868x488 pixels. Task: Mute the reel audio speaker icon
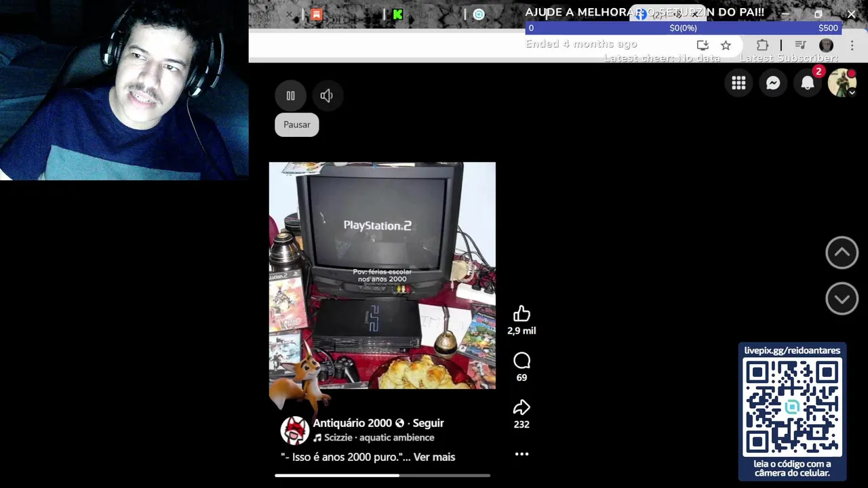click(326, 96)
